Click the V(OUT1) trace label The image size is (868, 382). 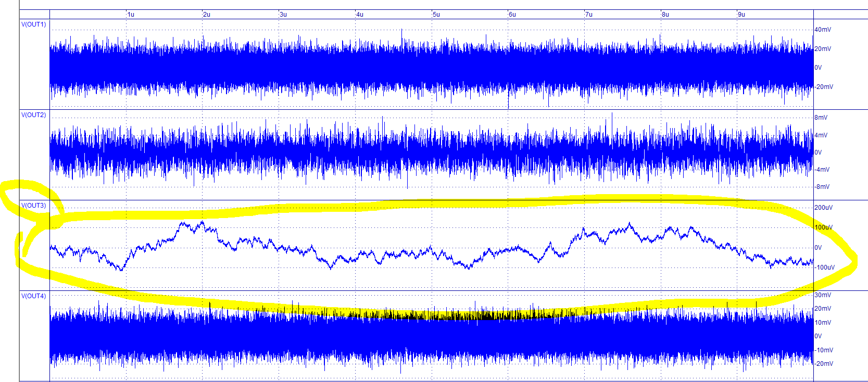click(33, 24)
